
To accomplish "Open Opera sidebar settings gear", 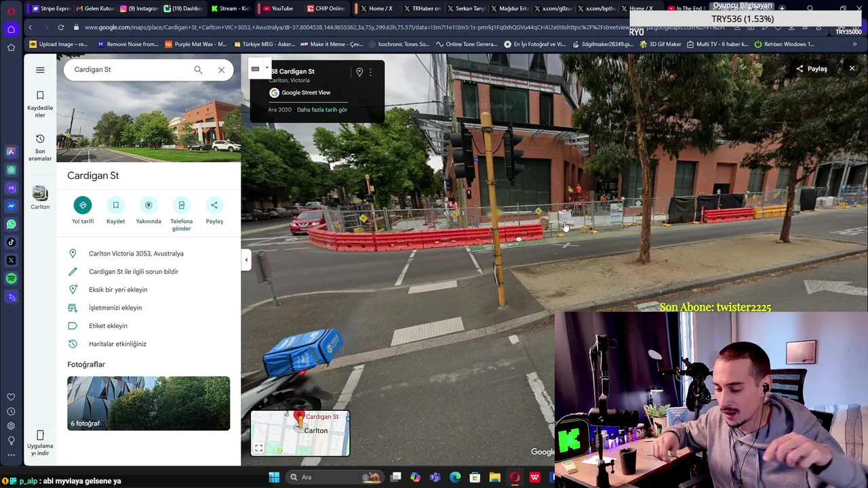I will point(11,426).
